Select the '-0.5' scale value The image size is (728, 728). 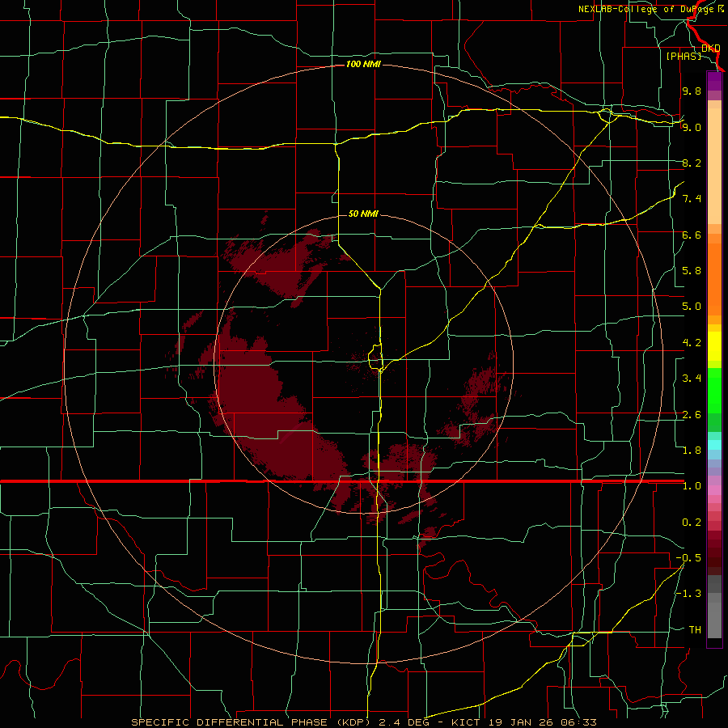tap(688, 558)
